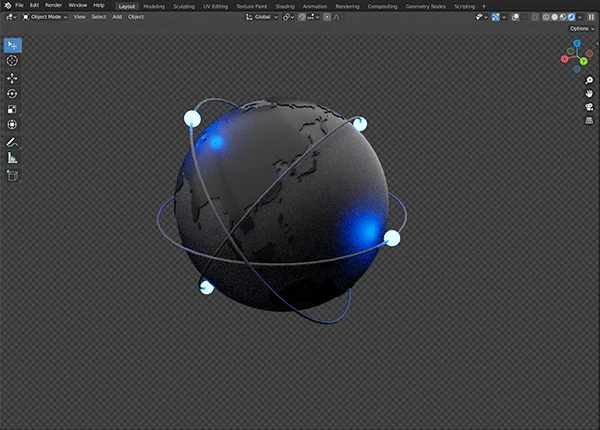
Task: Click the X axis on navigation gizmo
Action: pos(564,59)
